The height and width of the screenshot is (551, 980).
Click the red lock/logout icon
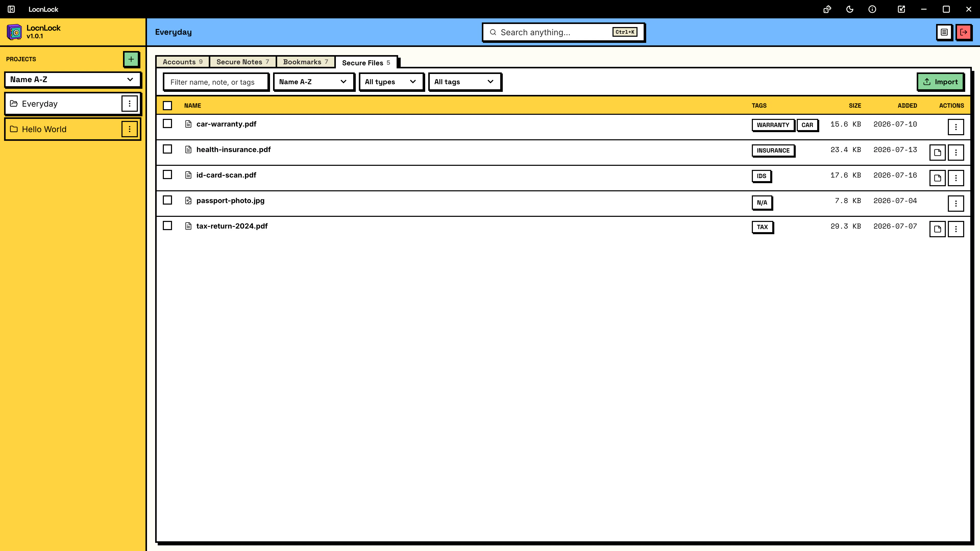[x=963, y=32]
